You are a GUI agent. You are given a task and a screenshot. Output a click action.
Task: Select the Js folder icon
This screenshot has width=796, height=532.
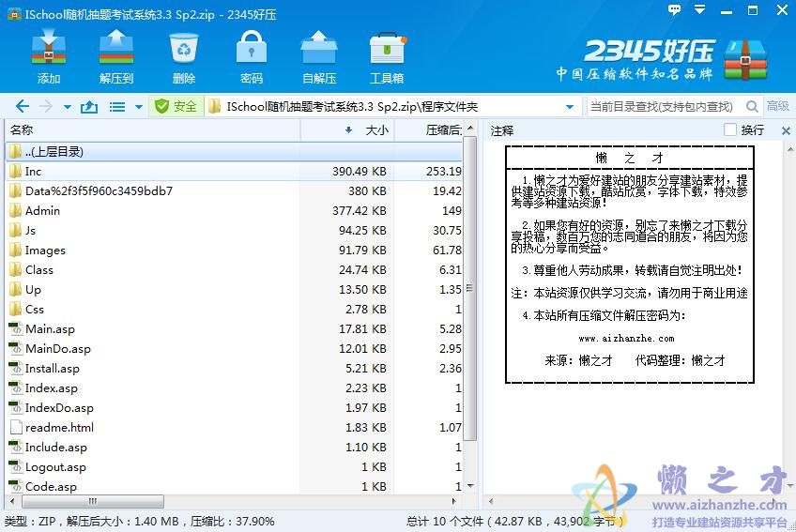[x=16, y=231]
